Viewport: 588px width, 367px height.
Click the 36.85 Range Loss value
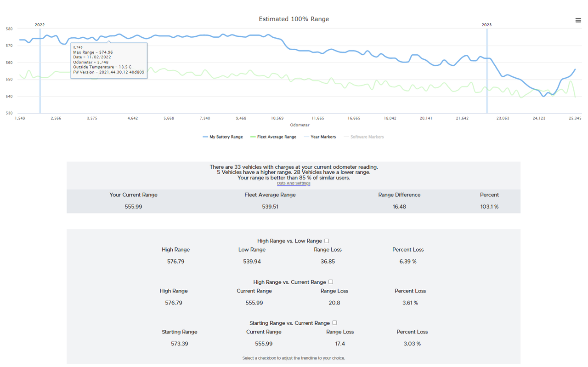pyautogui.click(x=328, y=262)
